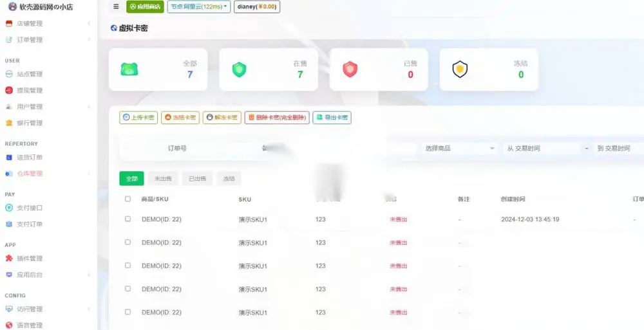Click the 商品/SKU column header
The height and width of the screenshot is (330, 644).
point(155,199)
